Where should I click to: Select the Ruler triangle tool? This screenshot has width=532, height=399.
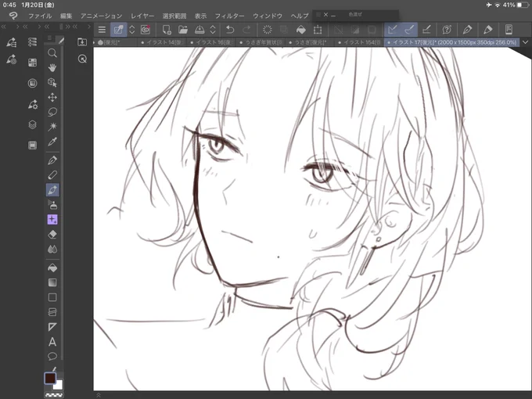[52, 327]
